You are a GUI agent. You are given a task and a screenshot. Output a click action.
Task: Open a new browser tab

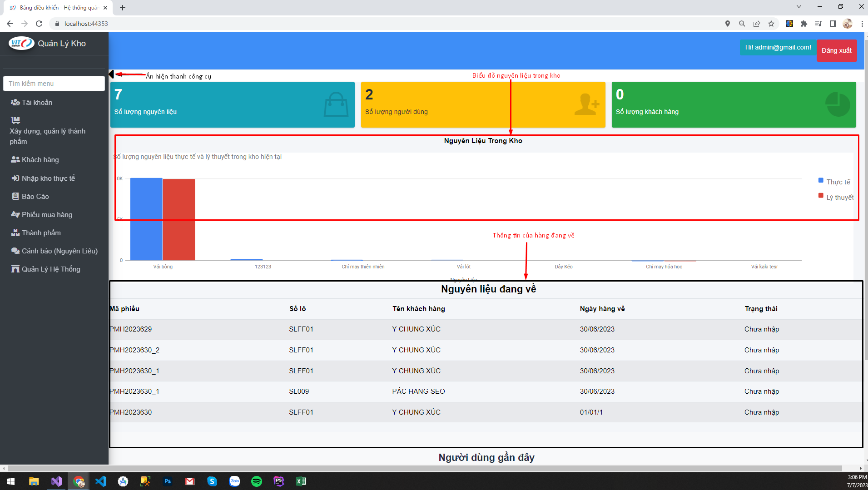click(x=123, y=8)
